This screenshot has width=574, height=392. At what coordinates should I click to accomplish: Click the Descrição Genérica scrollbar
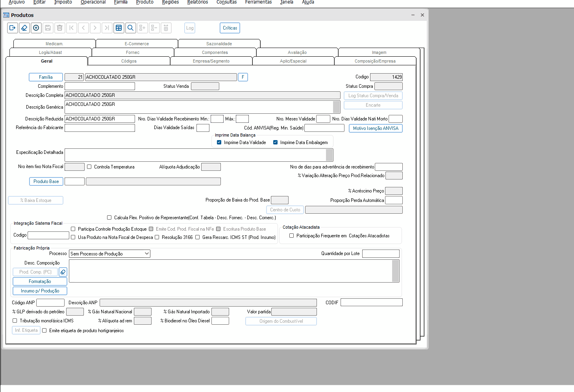pyautogui.click(x=337, y=107)
